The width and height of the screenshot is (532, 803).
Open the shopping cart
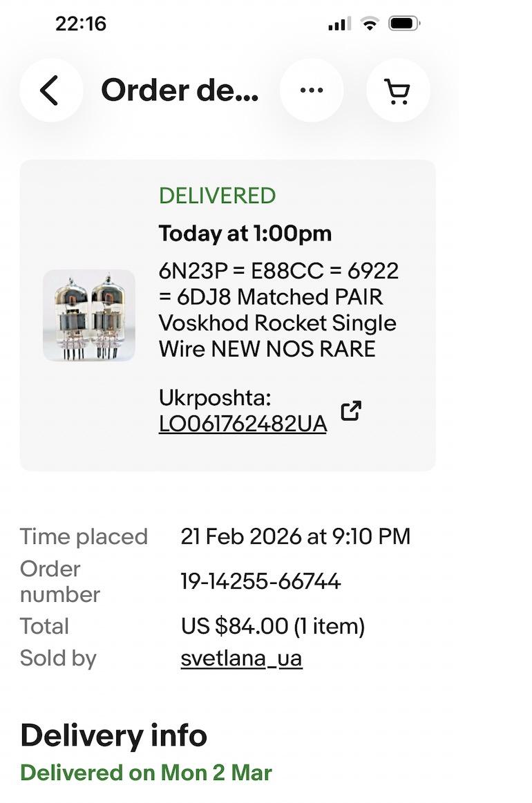click(398, 91)
